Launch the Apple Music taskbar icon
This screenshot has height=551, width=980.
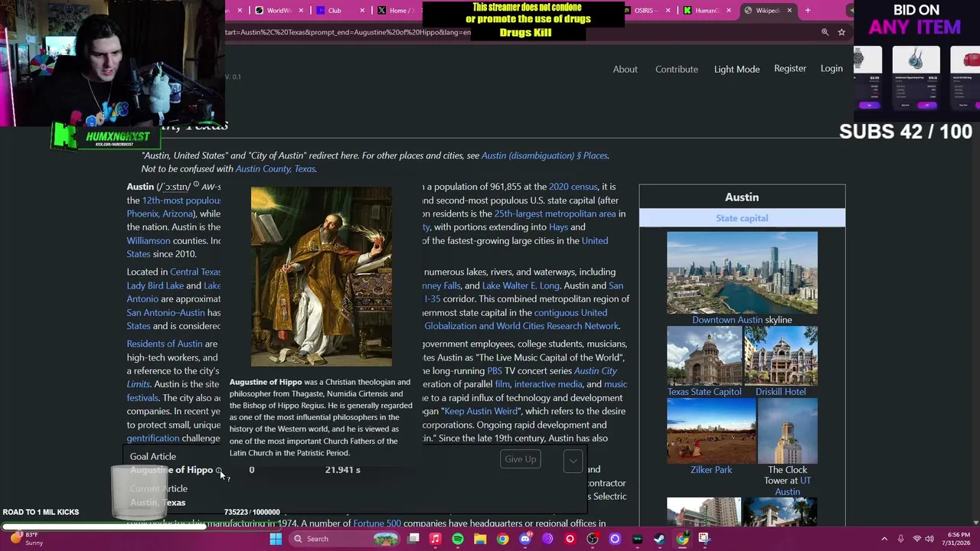click(436, 539)
